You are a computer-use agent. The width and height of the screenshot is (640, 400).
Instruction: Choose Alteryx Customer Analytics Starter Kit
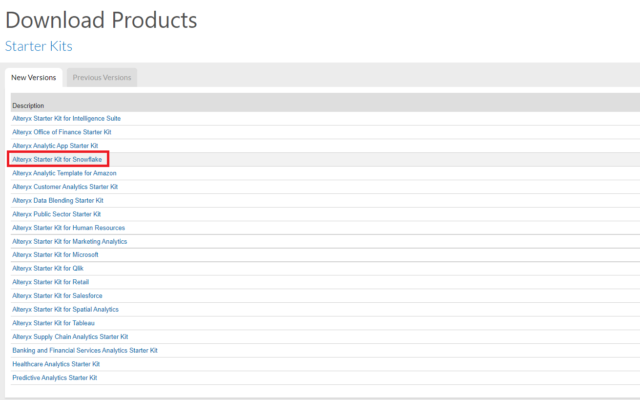click(x=65, y=187)
